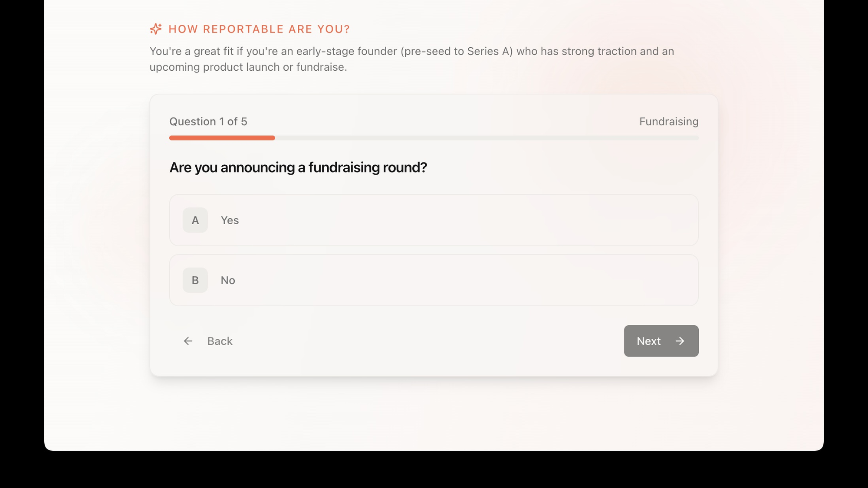The height and width of the screenshot is (488, 868).
Task: Click the gray unfilled progress bar track
Action: [486, 138]
